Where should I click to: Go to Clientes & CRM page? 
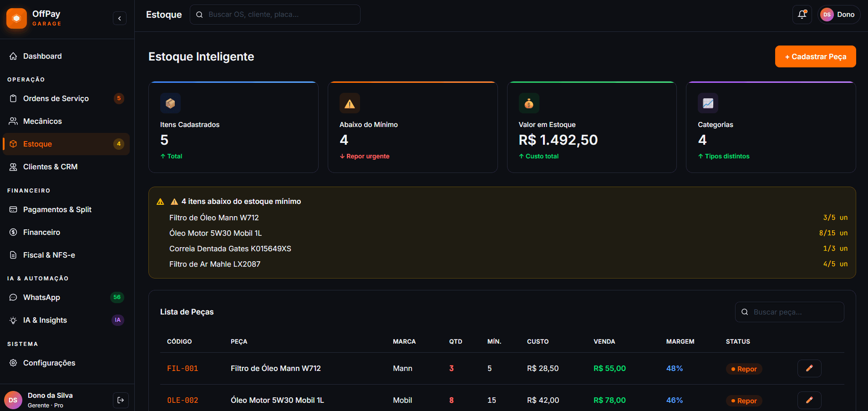click(50, 167)
